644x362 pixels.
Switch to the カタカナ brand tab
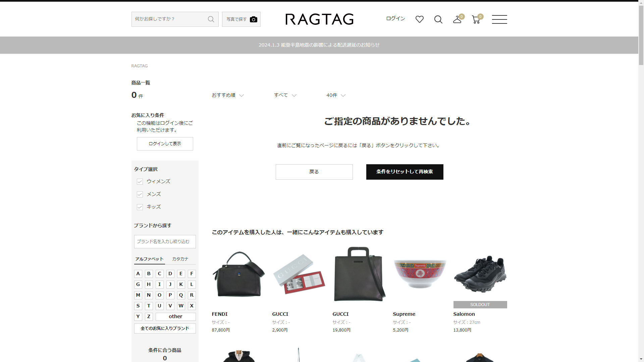[x=180, y=259]
